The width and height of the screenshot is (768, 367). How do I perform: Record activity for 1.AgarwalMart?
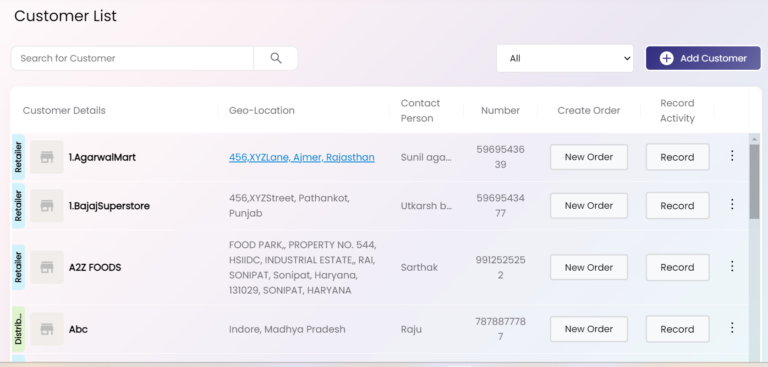click(x=677, y=157)
